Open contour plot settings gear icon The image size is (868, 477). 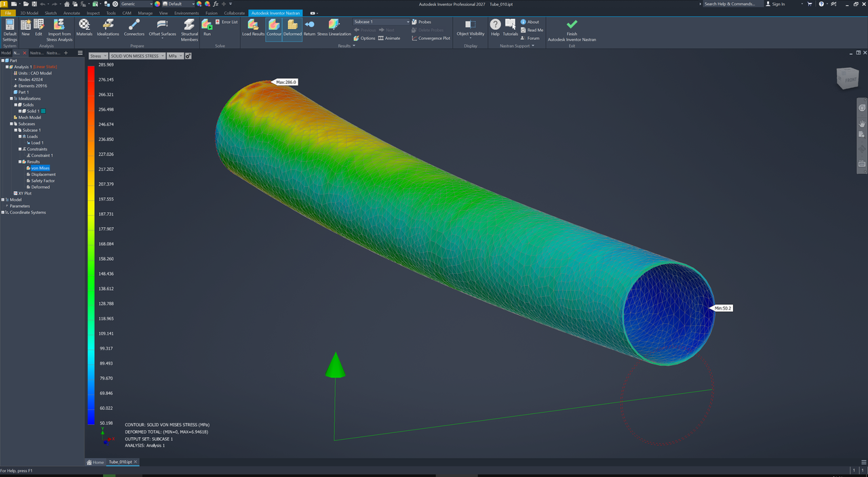[189, 56]
